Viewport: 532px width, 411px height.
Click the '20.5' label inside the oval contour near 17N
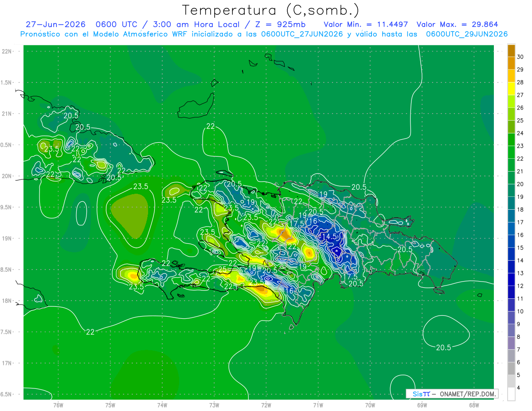point(443,348)
